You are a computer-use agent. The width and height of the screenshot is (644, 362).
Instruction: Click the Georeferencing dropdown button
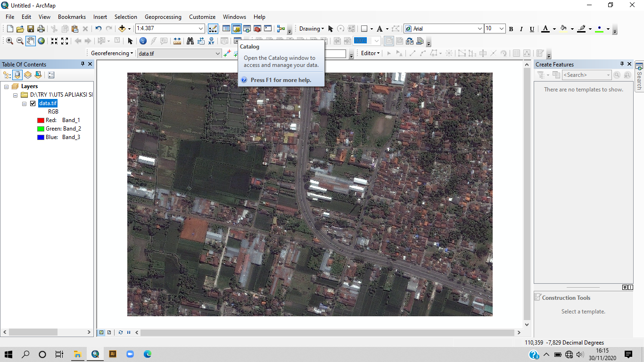point(112,53)
